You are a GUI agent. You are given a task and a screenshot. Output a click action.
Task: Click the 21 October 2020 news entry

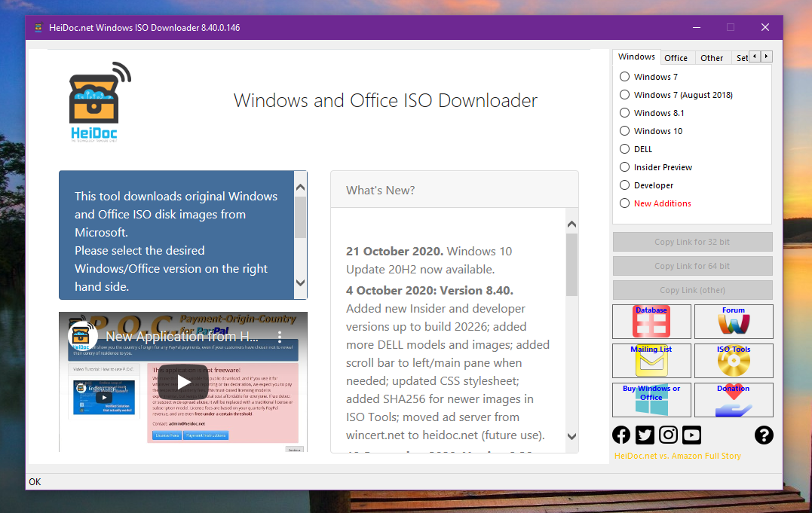429,261
